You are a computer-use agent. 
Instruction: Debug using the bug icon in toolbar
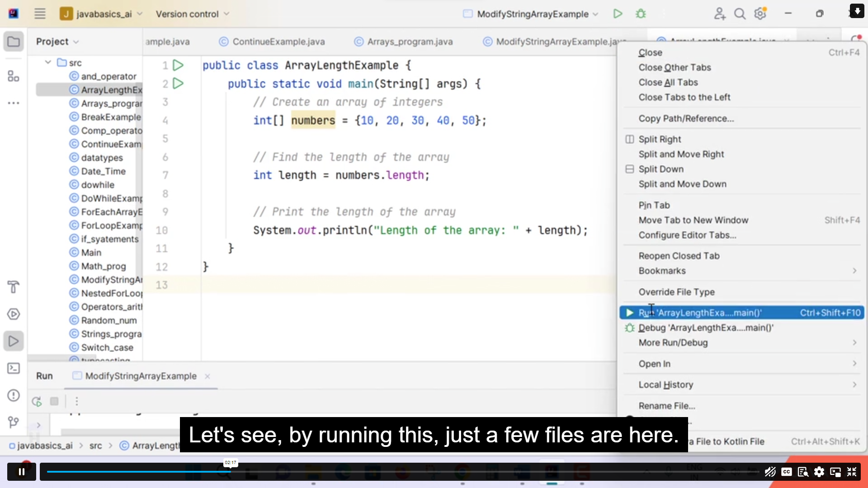(641, 14)
